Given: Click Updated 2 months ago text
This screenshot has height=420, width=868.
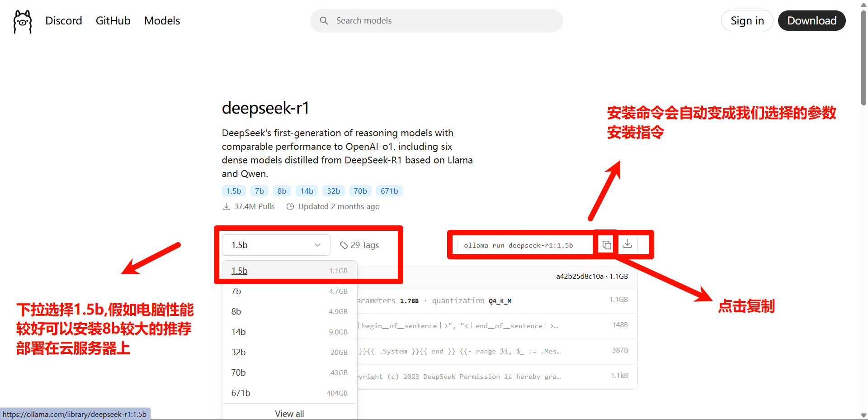Looking at the screenshot, I should click(x=339, y=206).
